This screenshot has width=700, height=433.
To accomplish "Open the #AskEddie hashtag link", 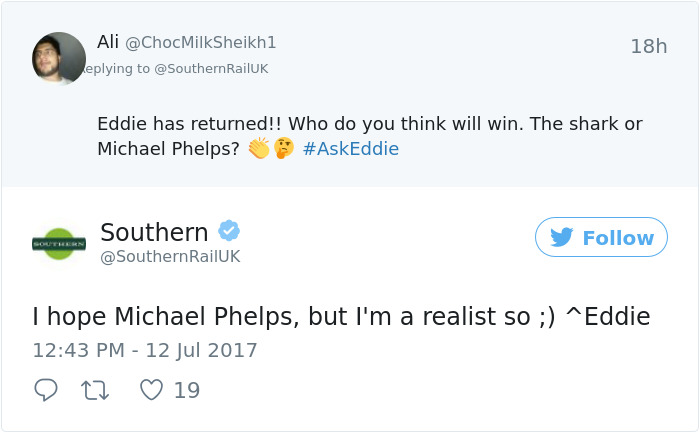I will coord(350,149).
